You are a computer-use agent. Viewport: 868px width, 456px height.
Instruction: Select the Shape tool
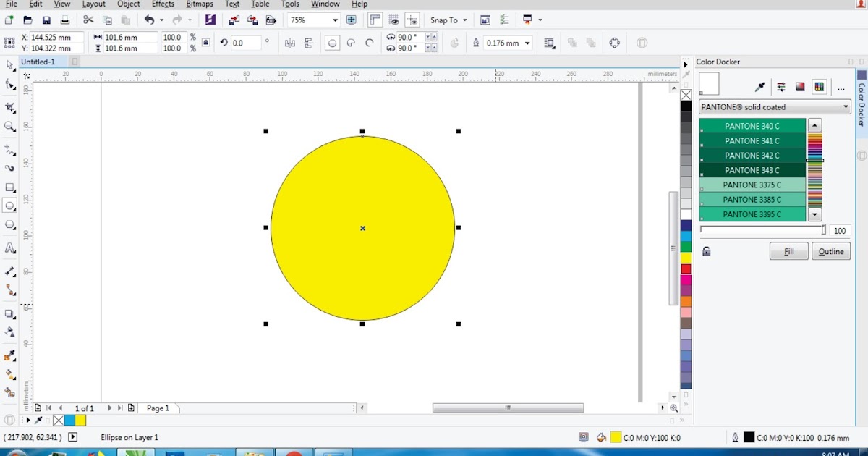(x=9, y=84)
